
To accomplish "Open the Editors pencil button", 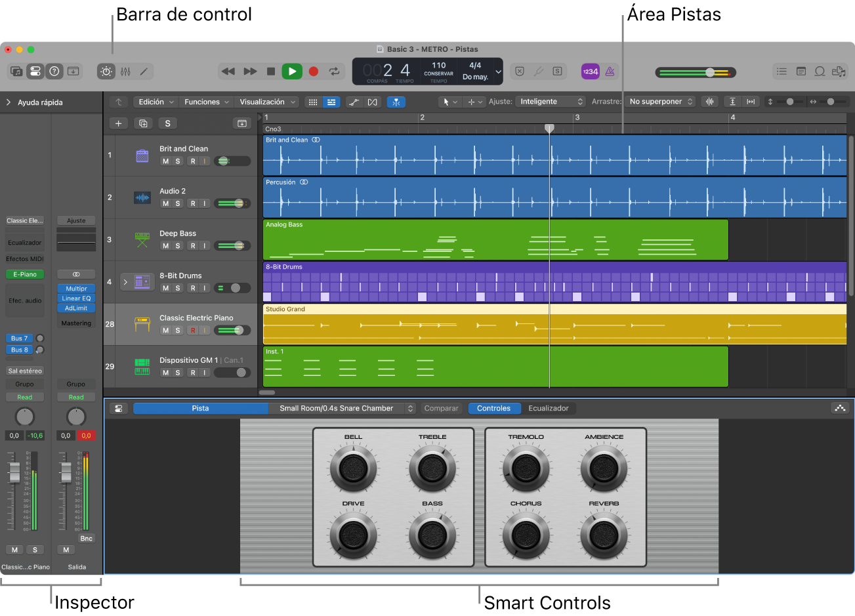I will [144, 71].
